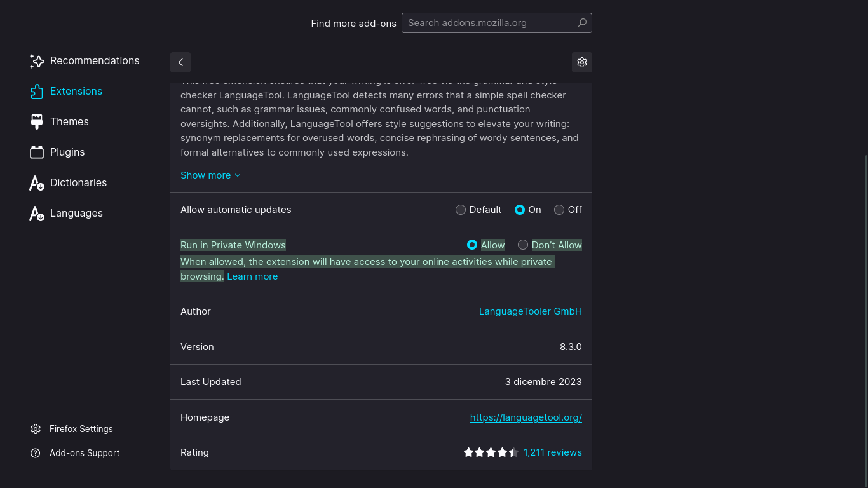Click the Dictionaries icon in sidebar
This screenshot has width=868, height=488.
tap(37, 183)
